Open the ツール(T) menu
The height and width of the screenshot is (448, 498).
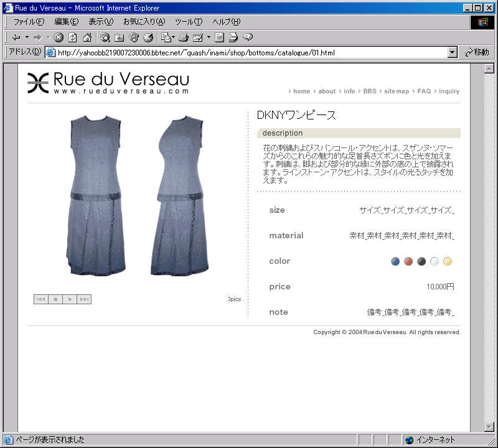pyautogui.click(x=189, y=22)
